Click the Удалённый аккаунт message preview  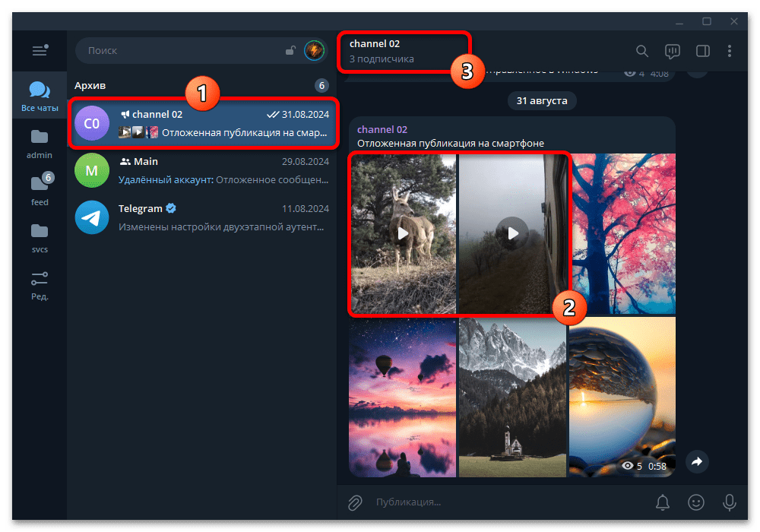click(223, 180)
